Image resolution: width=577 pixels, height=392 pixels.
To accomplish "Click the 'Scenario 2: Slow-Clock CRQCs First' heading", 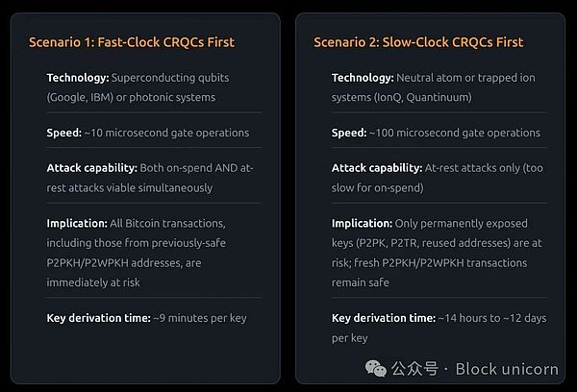I will [x=418, y=42].
